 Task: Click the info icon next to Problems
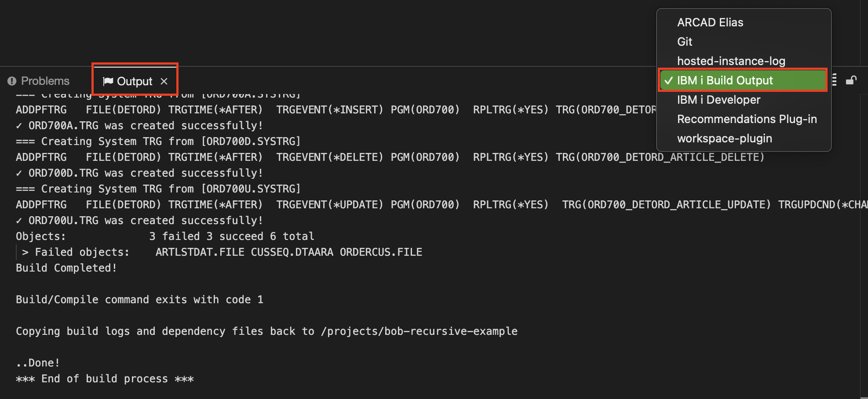(11, 81)
